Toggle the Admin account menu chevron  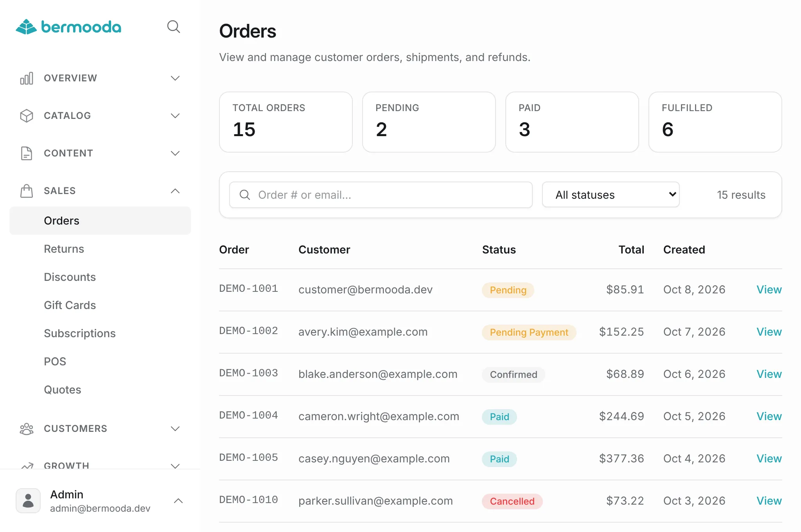click(178, 501)
